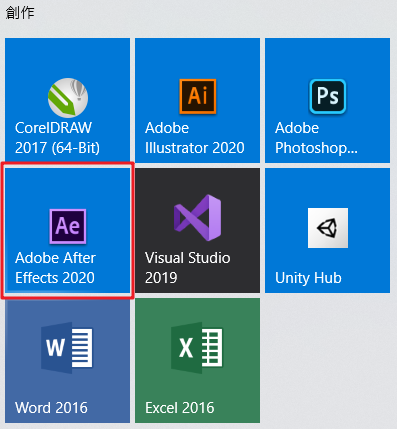Click the "Visual Studio 2019" tile caption
Screen dimensions: 397x429
click(187, 268)
